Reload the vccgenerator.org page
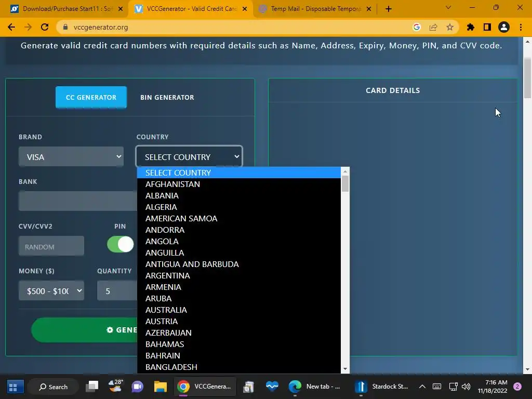This screenshot has height=399, width=532. coord(45,27)
